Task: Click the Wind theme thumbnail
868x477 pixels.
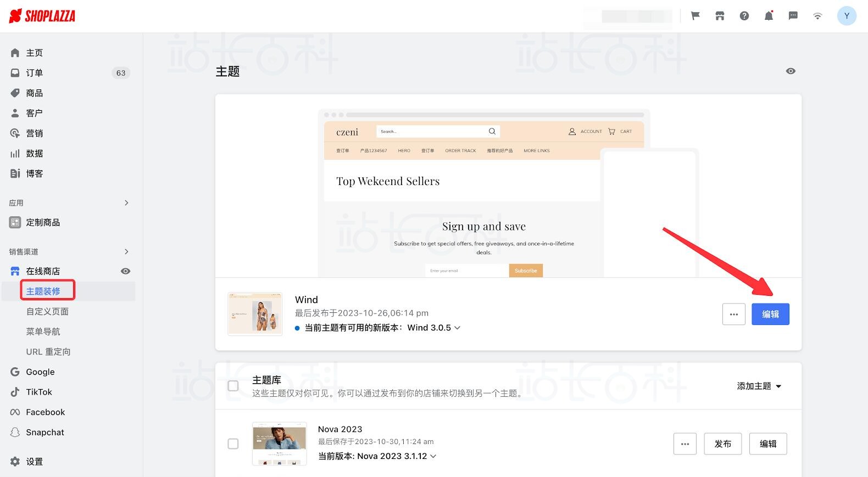Action: [x=255, y=314]
